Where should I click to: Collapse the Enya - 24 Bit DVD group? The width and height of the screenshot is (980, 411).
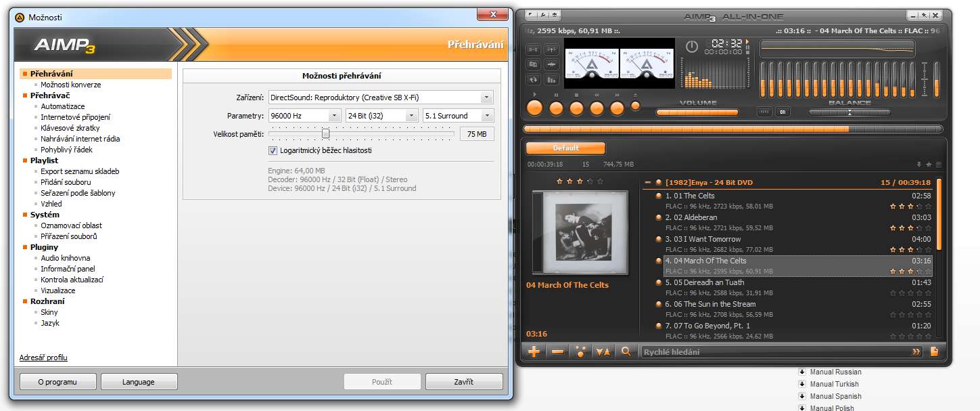point(648,182)
